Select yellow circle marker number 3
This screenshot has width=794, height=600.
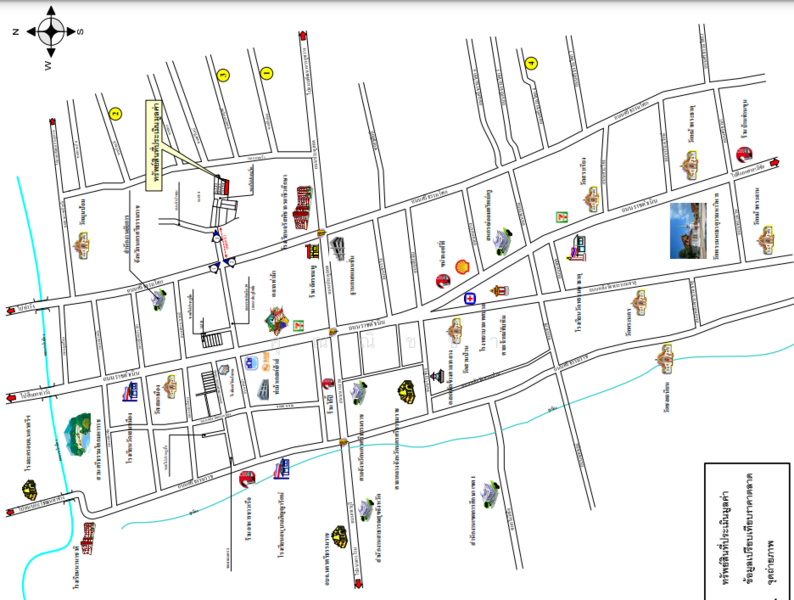coord(223,72)
